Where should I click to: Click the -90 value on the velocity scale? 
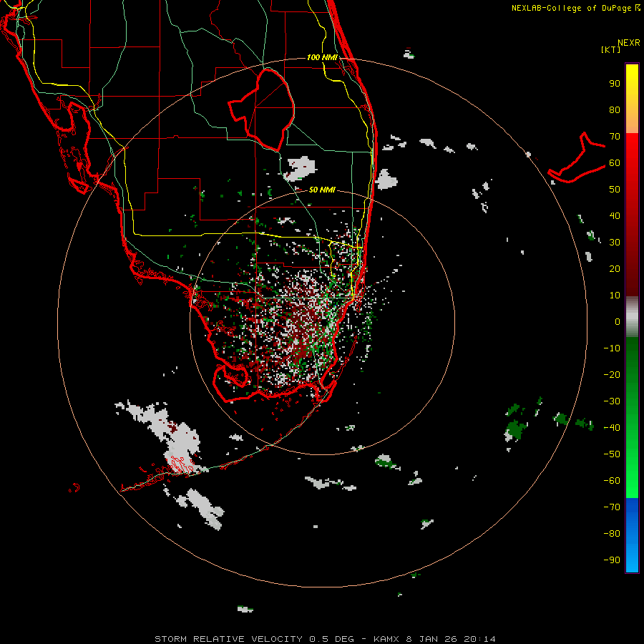coord(612,560)
